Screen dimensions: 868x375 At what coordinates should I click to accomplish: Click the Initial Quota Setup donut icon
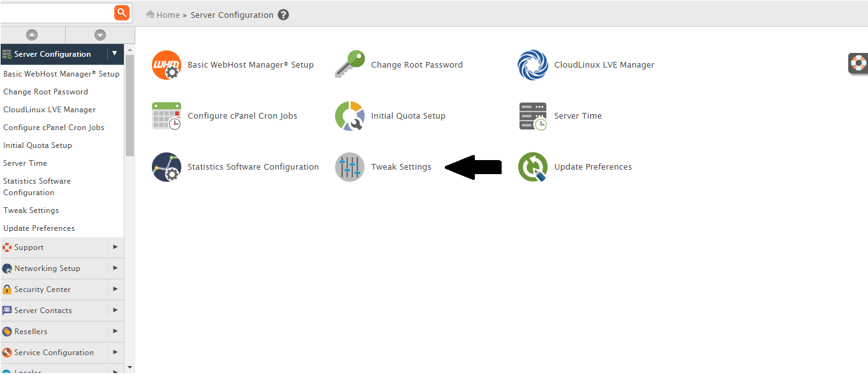[350, 116]
